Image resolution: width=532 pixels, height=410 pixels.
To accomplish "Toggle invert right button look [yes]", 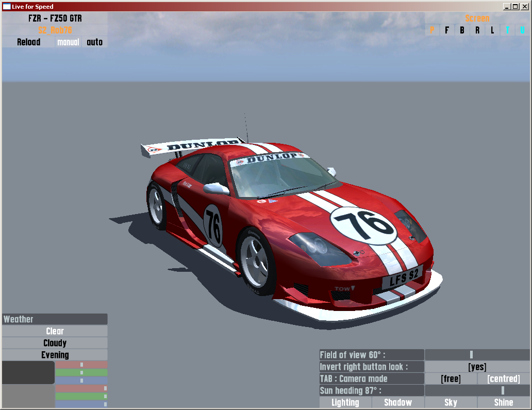I will point(477,367).
